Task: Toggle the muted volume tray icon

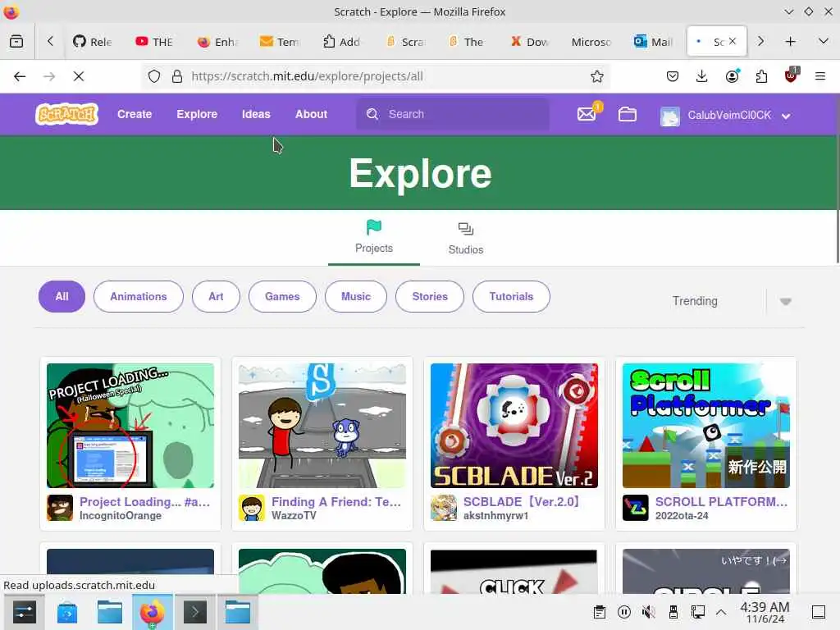Action: pyautogui.click(x=649, y=612)
